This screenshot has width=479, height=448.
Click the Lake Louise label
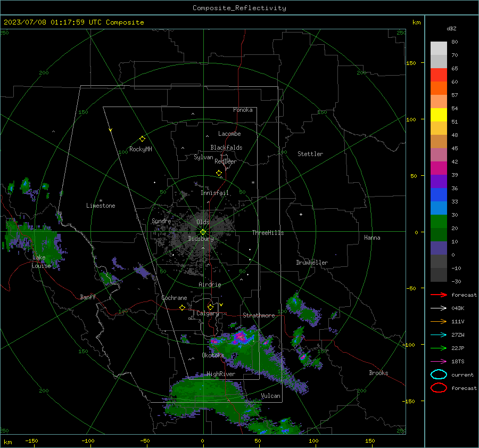[41, 262]
